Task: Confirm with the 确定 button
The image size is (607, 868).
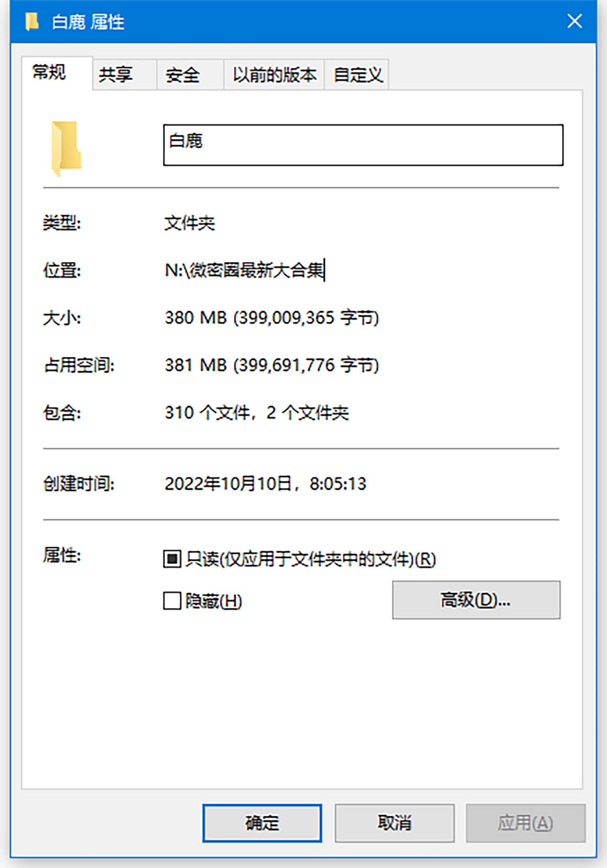Action: [x=262, y=823]
